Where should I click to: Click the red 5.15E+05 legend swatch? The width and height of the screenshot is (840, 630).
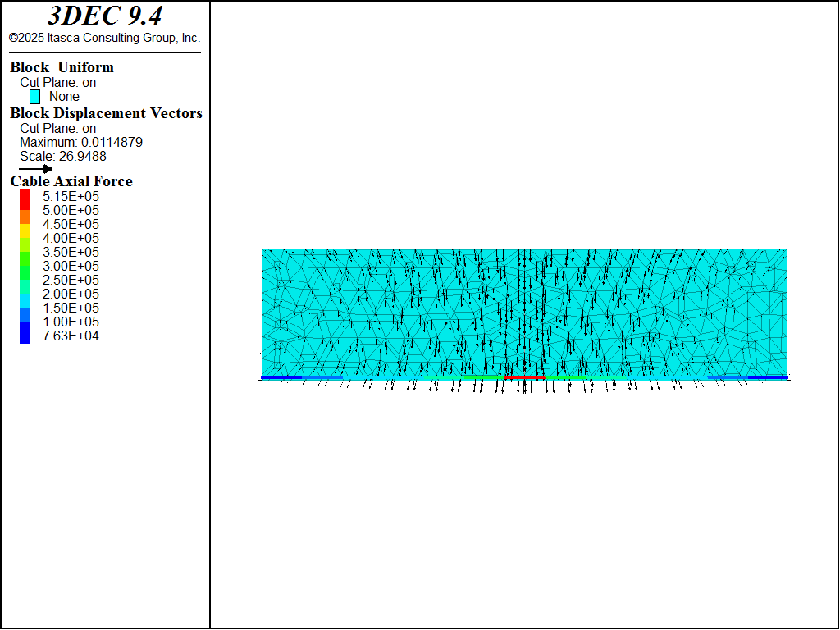tap(25, 200)
